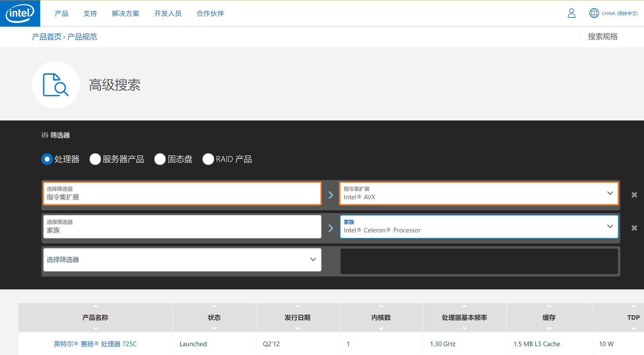
Task: Click the 发行日期 column header
Action: (298, 317)
